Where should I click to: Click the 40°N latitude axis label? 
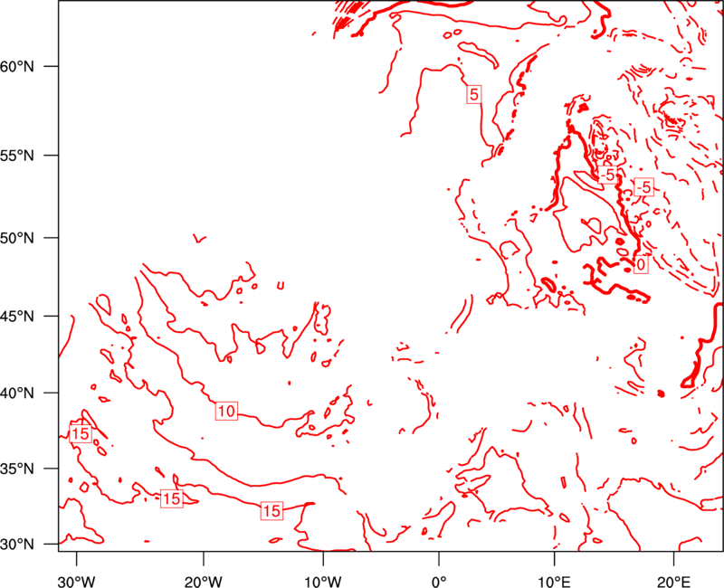[x=17, y=394]
